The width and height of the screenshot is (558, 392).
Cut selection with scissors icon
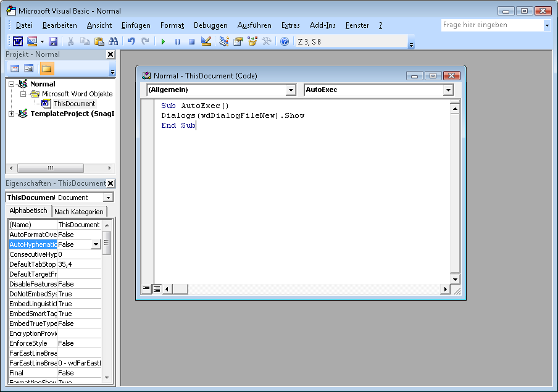click(x=70, y=41)
